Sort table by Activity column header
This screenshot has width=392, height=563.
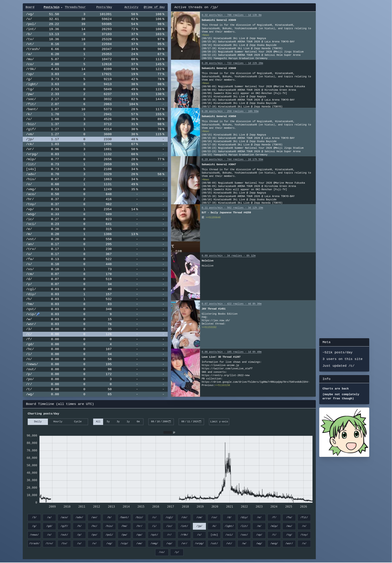click(x=131, y=7)
